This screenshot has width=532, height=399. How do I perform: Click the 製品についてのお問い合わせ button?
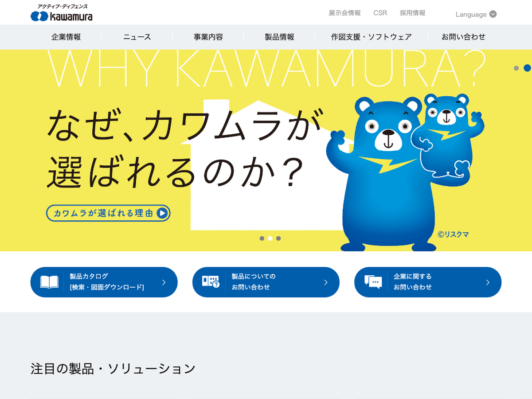point(266,282)
